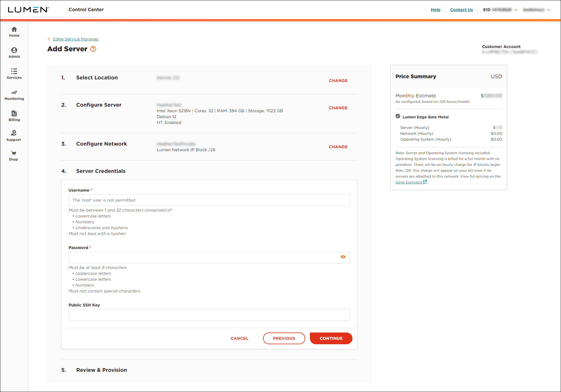The image size is (561, 392).
Task: Click the 'HT: Enabled' text
Action: click(x=169, y=122)
